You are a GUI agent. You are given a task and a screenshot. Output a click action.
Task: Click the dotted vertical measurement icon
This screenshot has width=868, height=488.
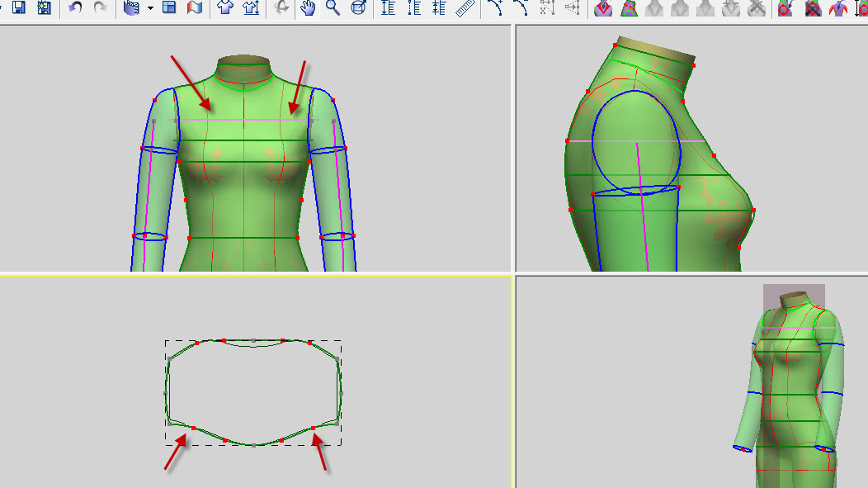tap(414, 7)
